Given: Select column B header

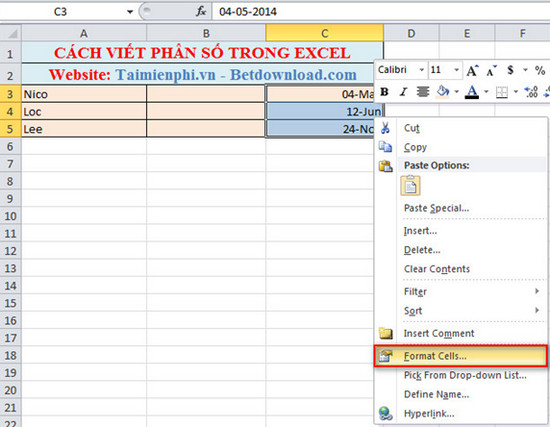Looking at the screenshot, I should click(x=206, y=33).
